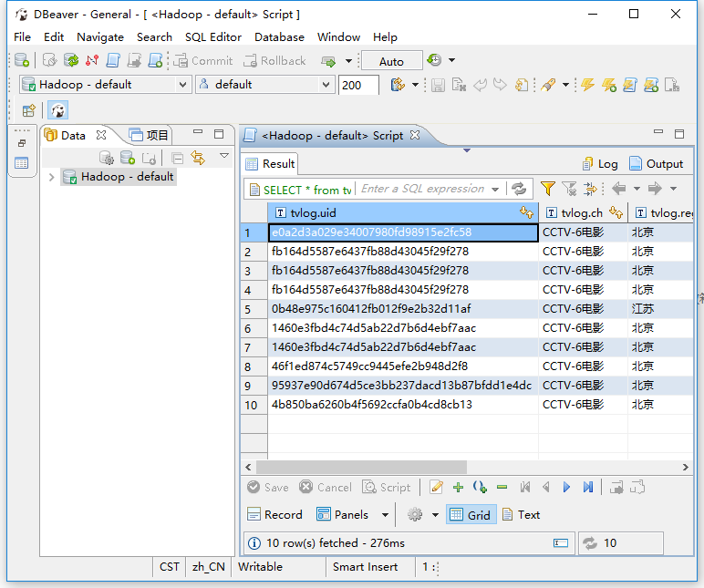The image size is (704, 588).
Task: Click the green add row icon
Action: (x=458, y=488)
